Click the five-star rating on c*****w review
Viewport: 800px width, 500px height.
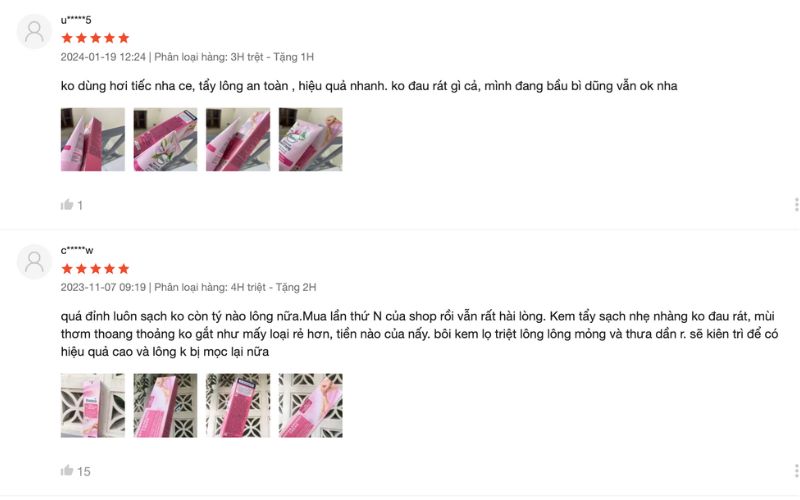click(95, 269)
